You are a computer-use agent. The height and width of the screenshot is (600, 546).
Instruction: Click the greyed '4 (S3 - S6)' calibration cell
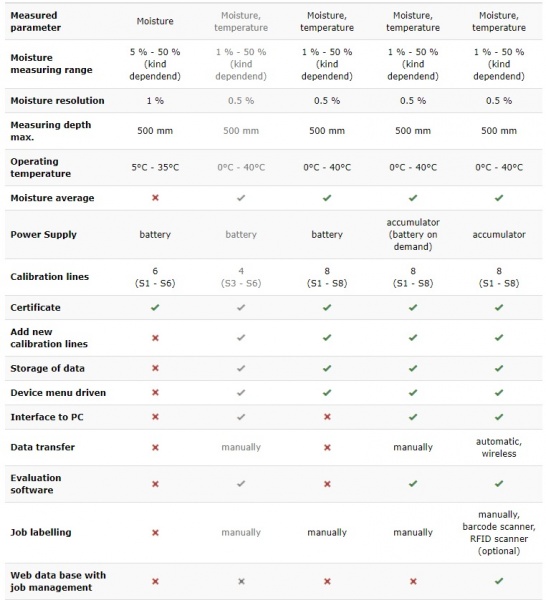click(241, 277)
